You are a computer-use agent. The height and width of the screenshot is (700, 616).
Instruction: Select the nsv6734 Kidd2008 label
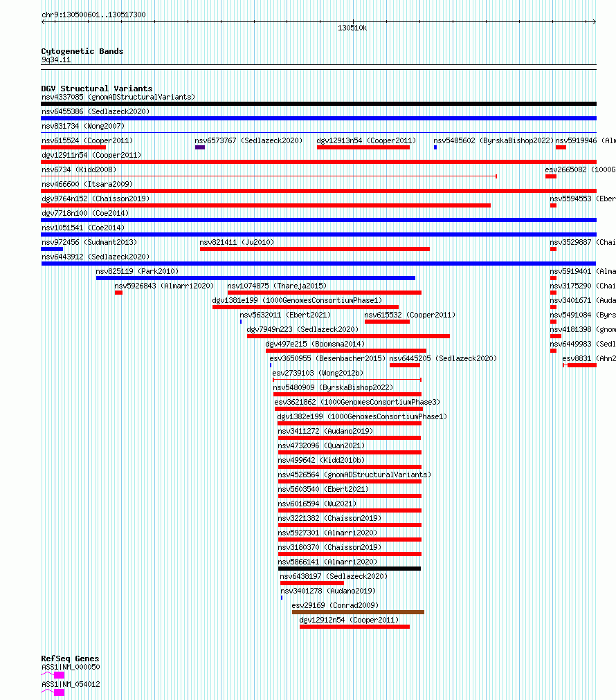coord(79,169)
